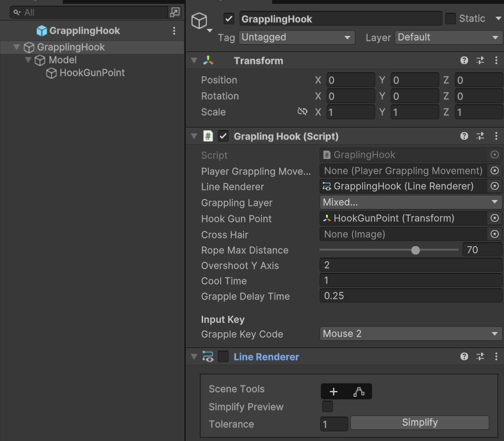504x441 pixels.
Task: Click the GameObject cube icon in Inspector
Action: [x=199, y=21]
